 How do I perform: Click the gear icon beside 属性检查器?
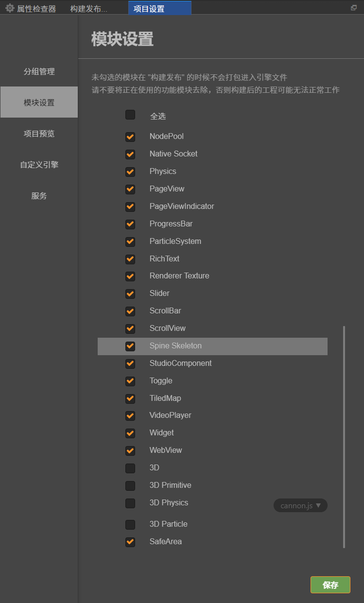[x=10, y=8]
